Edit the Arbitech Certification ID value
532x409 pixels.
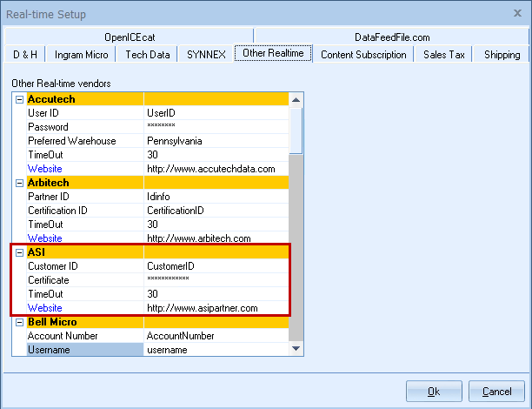(216, 211)
